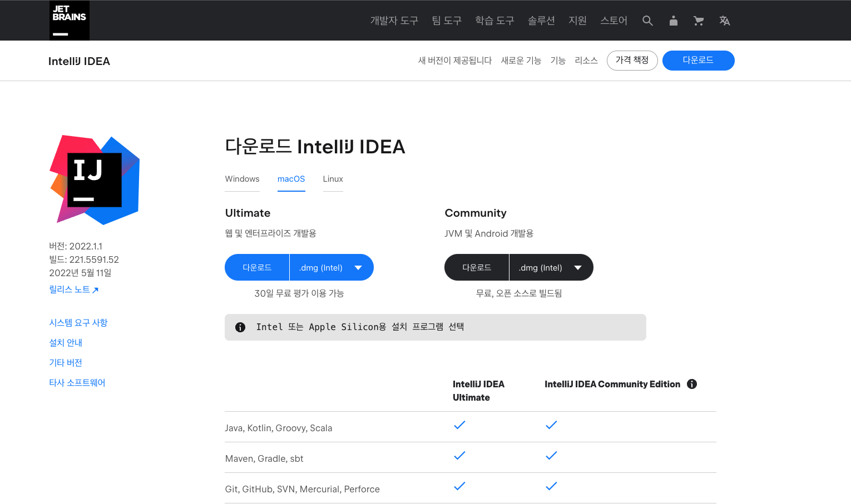Open the 리소스 link

point(586,61)
